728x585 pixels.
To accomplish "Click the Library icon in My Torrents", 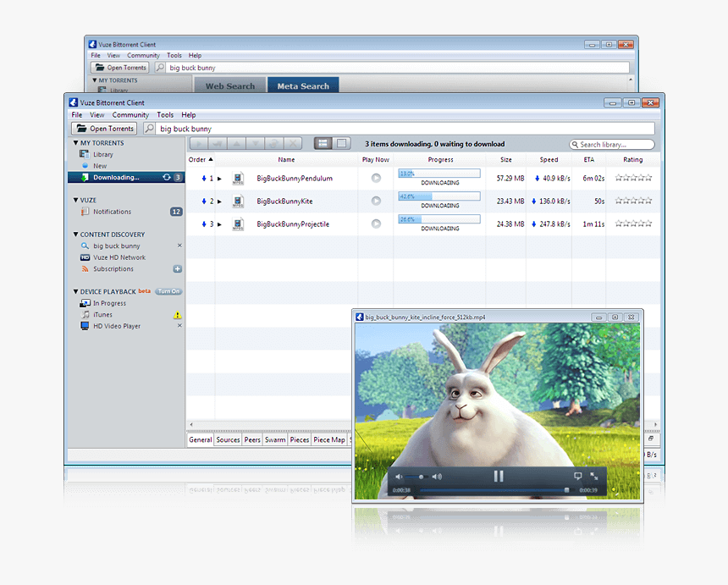I will click(84, 154).
